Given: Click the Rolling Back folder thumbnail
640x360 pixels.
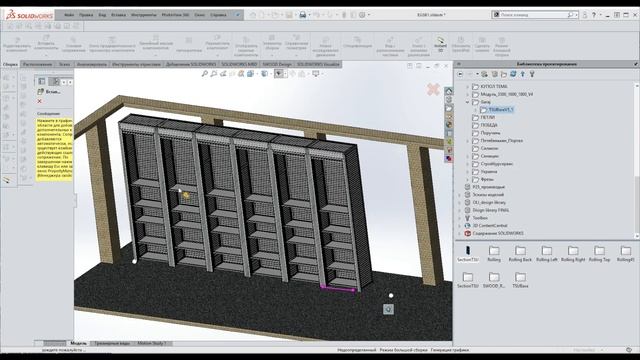Looking at the screenshot, I should 520,254.
